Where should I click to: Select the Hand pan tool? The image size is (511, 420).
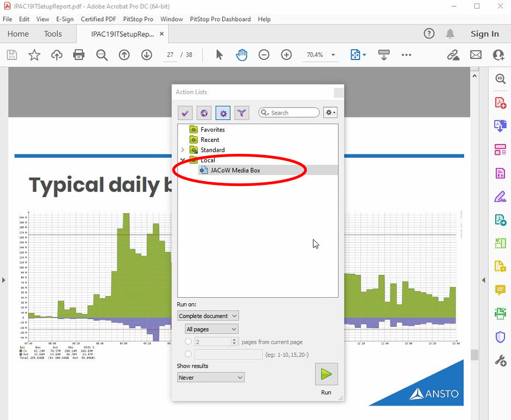coord(241,55)
